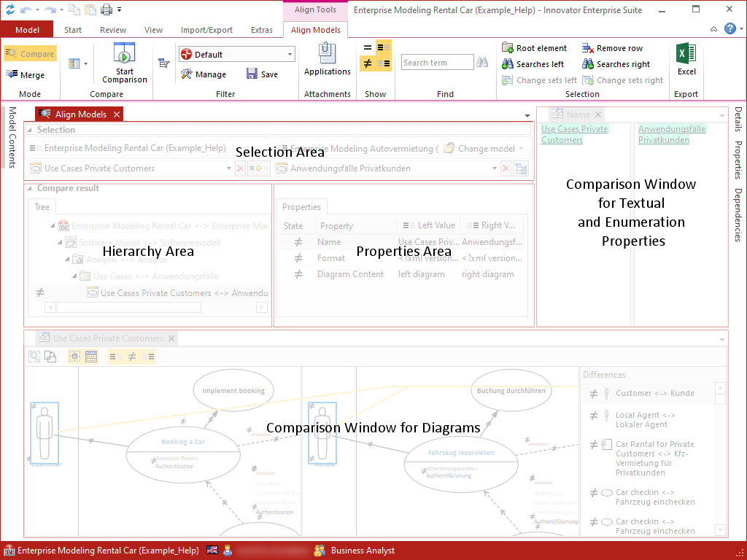Viewport: 747px width, 560px height.
Task: Collapse the Selection section
Action: coord(29,130)
